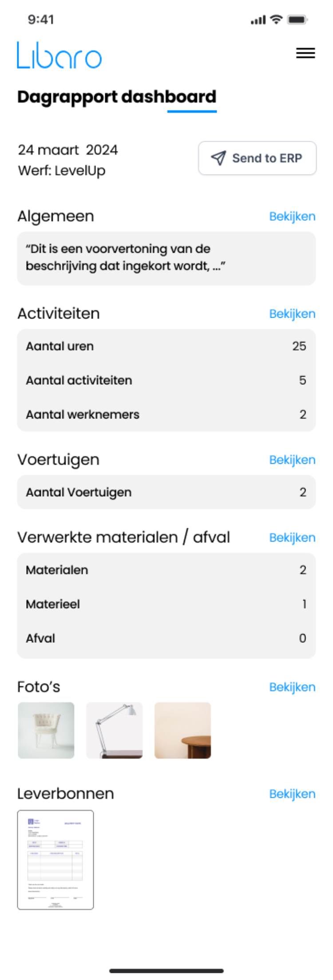Tap the Libaro logo
Screen dimensions: 333x980
[59, 56]
